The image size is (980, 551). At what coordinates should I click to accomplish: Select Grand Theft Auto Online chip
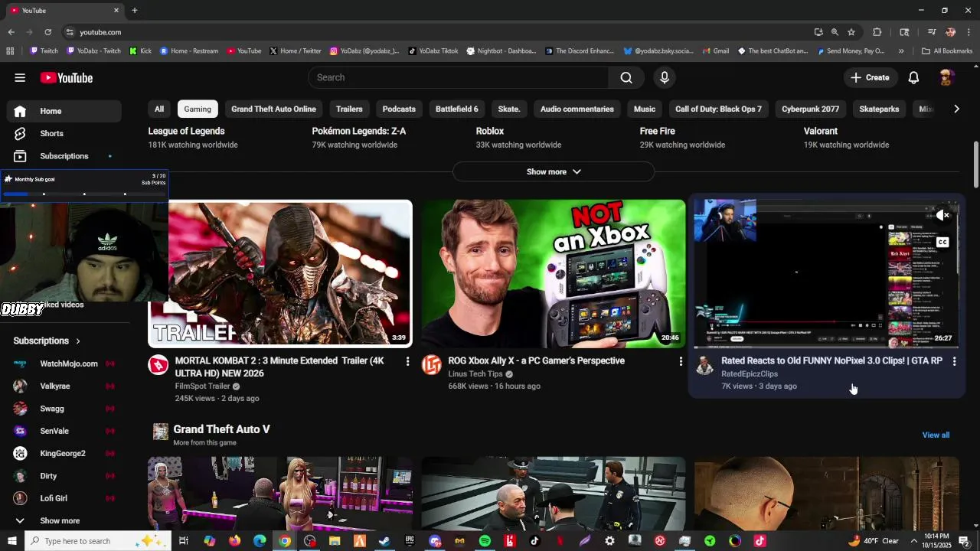pyautogui.click(x=273, y=109)
